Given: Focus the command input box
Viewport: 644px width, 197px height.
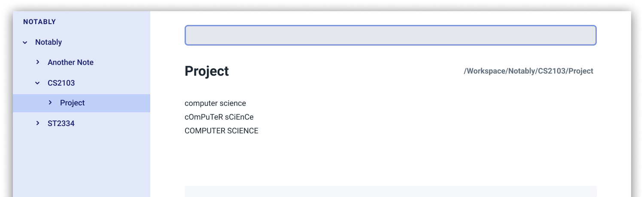Looking at the screenshot, I should pos(391,35).
